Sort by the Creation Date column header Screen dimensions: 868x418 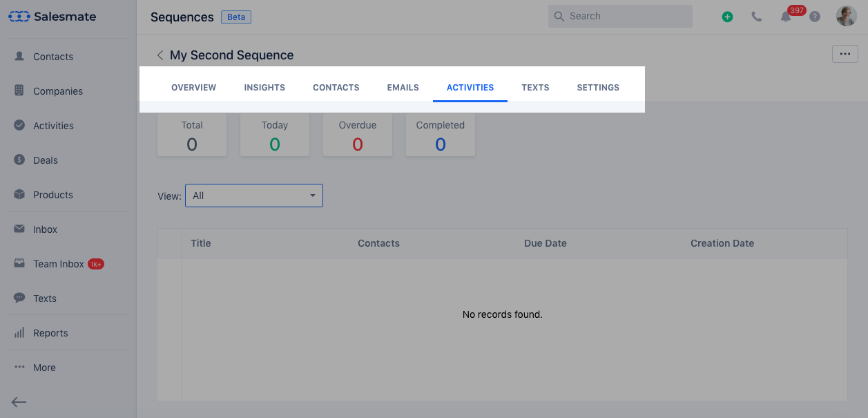[x=722, y=243]
